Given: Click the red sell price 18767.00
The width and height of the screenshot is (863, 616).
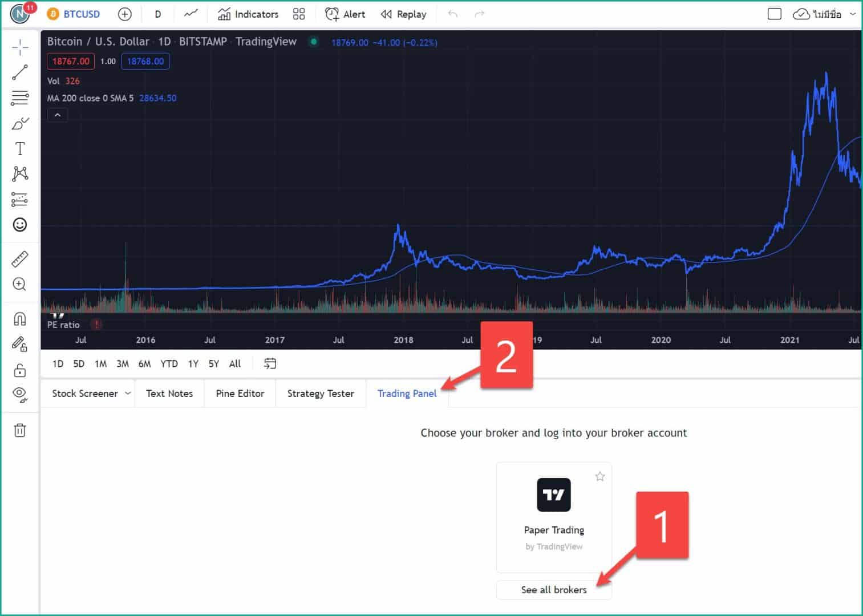Looking at the screenshot, I should 71,62.
